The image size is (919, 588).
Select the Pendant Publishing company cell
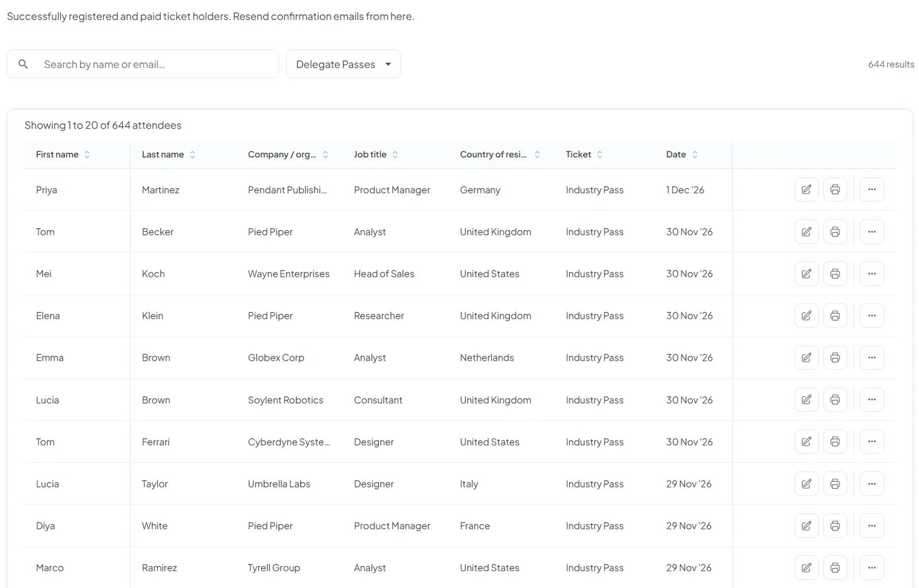[x=287, y=190]
